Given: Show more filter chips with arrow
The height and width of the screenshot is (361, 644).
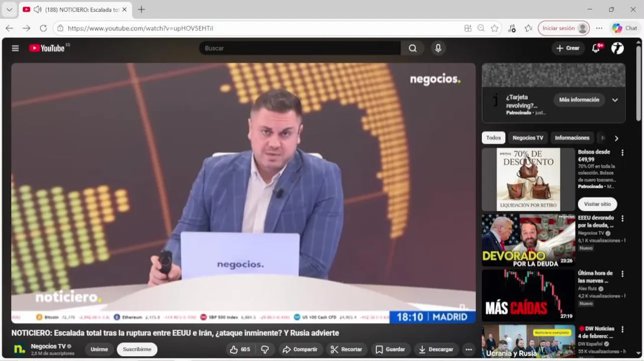Looking at the screenshot, I should pos(616,138).
